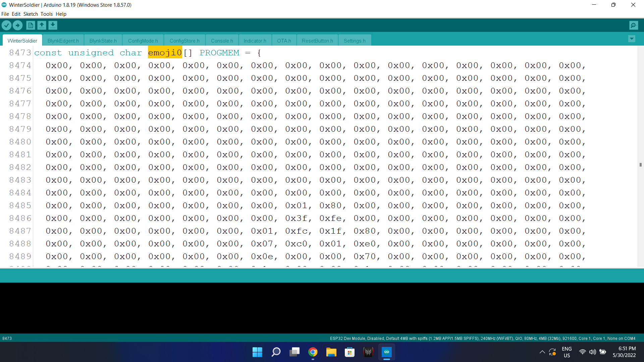Click the Upload sketch button
Screen dimensions: 644x362
(17, 25)
